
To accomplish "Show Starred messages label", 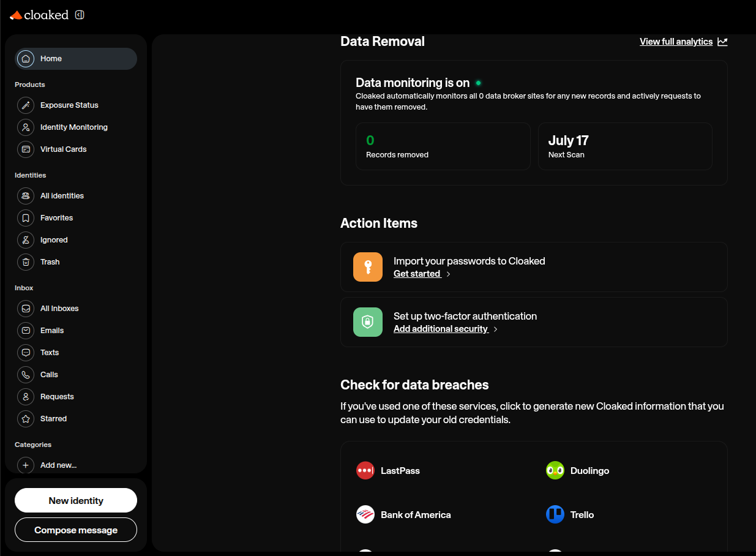I will coord(53,419).
